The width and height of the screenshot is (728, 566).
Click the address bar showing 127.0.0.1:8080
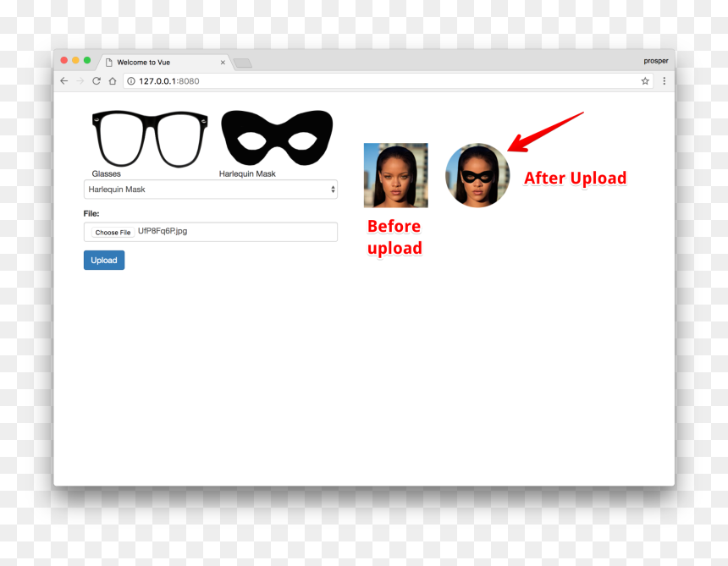click(x=388, y=81)
